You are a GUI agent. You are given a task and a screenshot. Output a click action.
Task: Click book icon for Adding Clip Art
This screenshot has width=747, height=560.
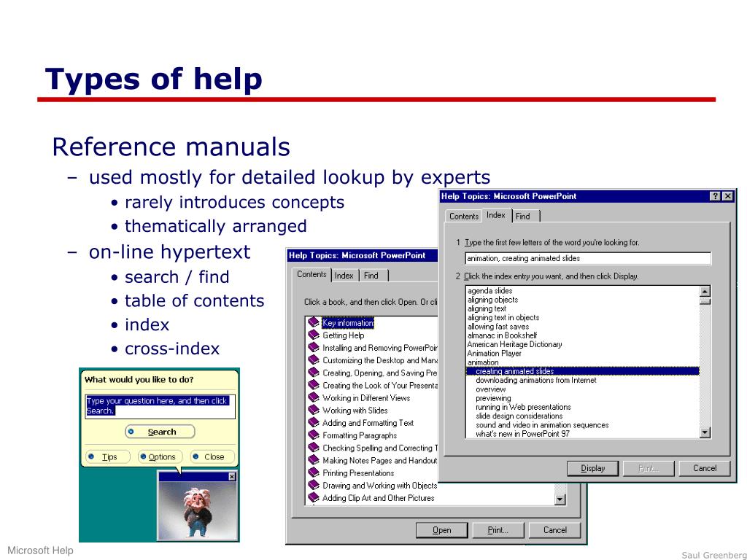(314, 497)
